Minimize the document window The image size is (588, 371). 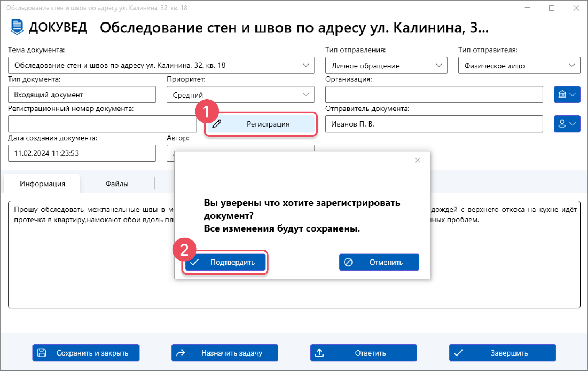point(527,8)
